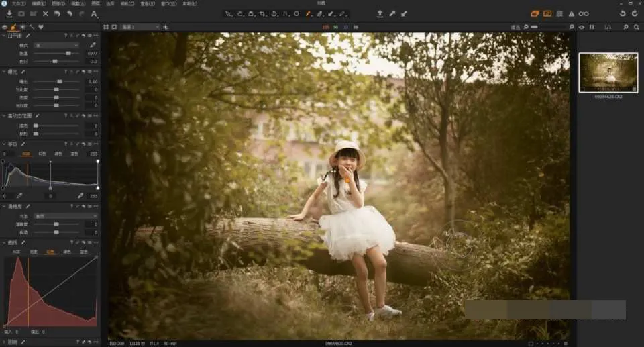Open the three-dot menu in 色阶 panel header
644x347 pixels.
96,144
